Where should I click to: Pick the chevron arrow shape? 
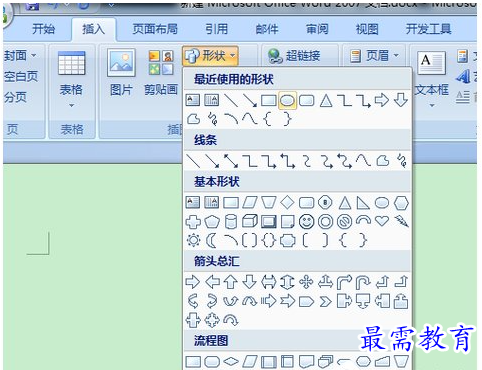coord(325,301)
